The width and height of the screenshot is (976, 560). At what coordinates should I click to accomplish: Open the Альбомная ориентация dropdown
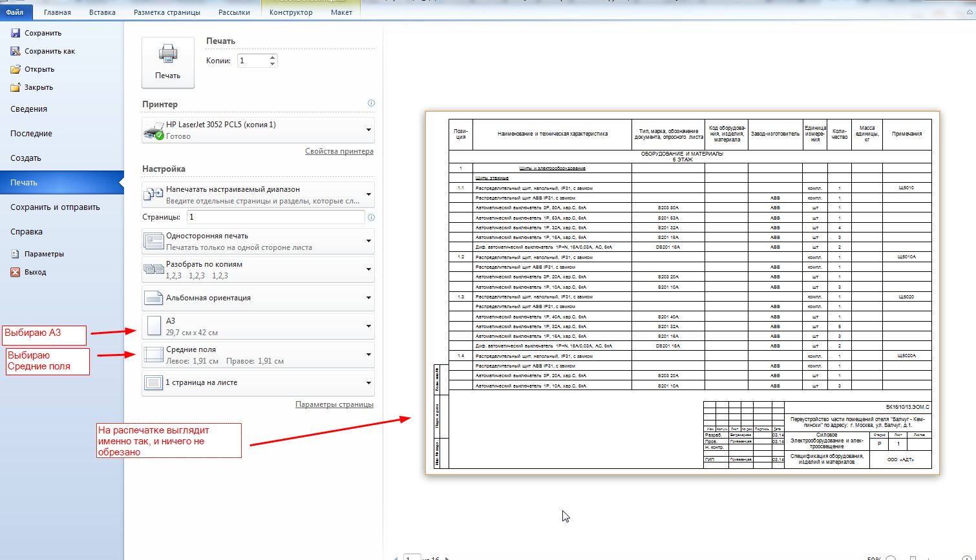[258, 298]
